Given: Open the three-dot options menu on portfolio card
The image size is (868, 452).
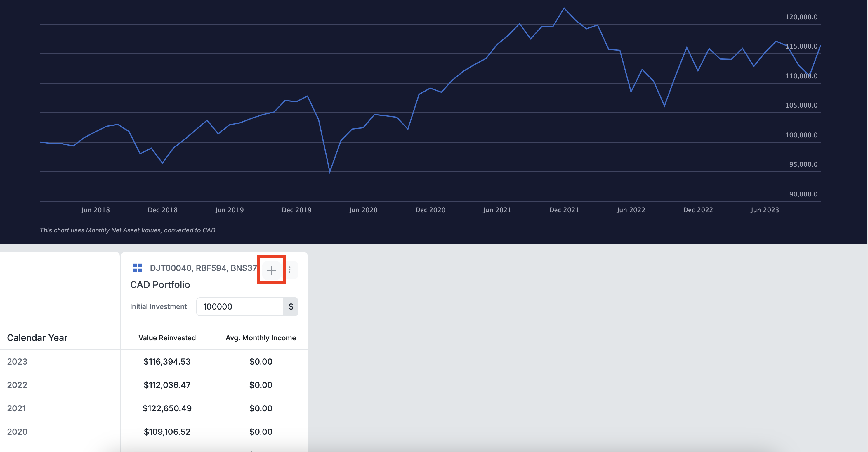Looking at the screenshot, I should [289, 270].
